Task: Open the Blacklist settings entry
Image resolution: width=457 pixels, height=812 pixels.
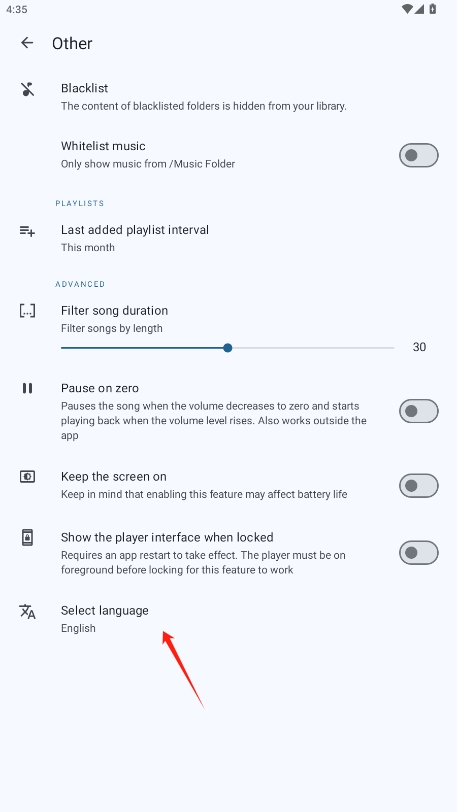Action: pyautogui.click(x=228, y=97)
